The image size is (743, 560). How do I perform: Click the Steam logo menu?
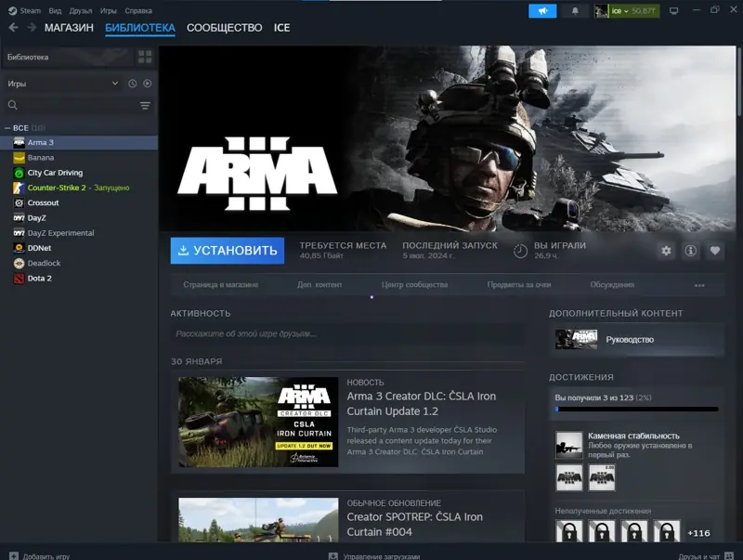(x=25, y=10)
